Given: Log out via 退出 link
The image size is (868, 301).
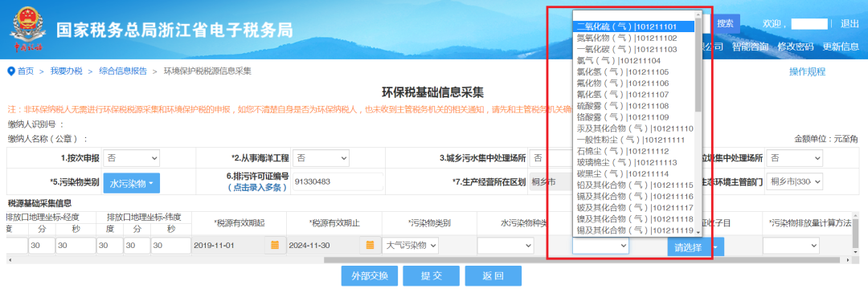Looking at the screenshot, I should [x=850, y=24].
